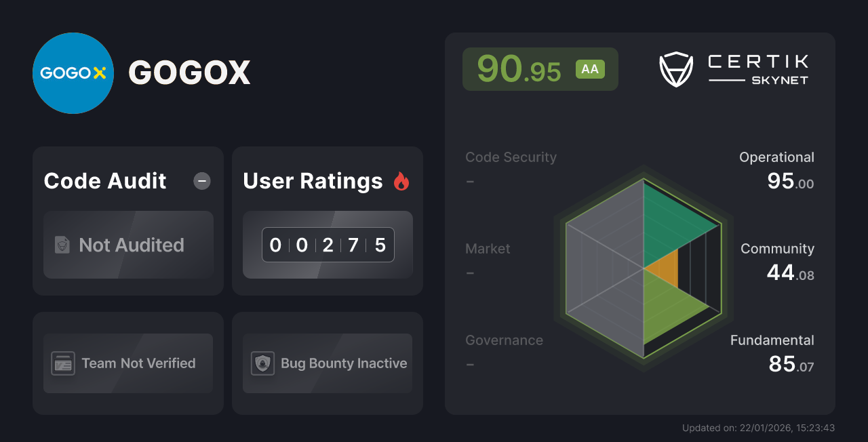Click the 90.95 overall score
The height and width of the screenshot is (442, 868).
coord(519,68)
